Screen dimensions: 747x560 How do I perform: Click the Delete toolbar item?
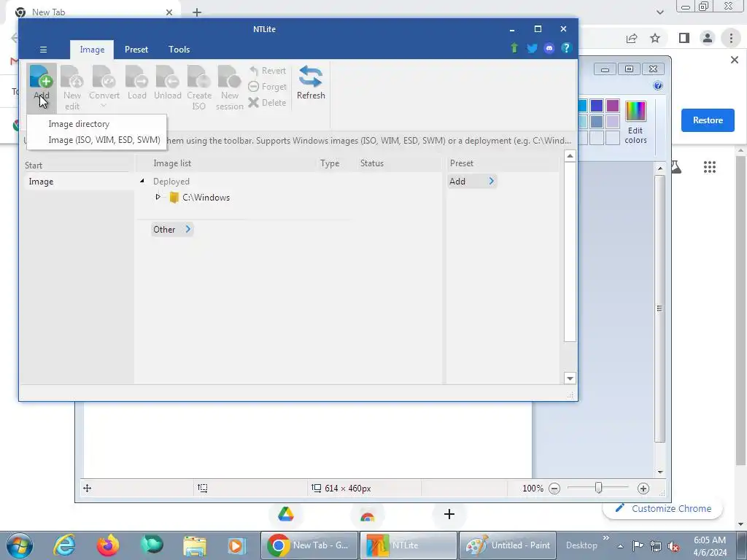(268, 102)
